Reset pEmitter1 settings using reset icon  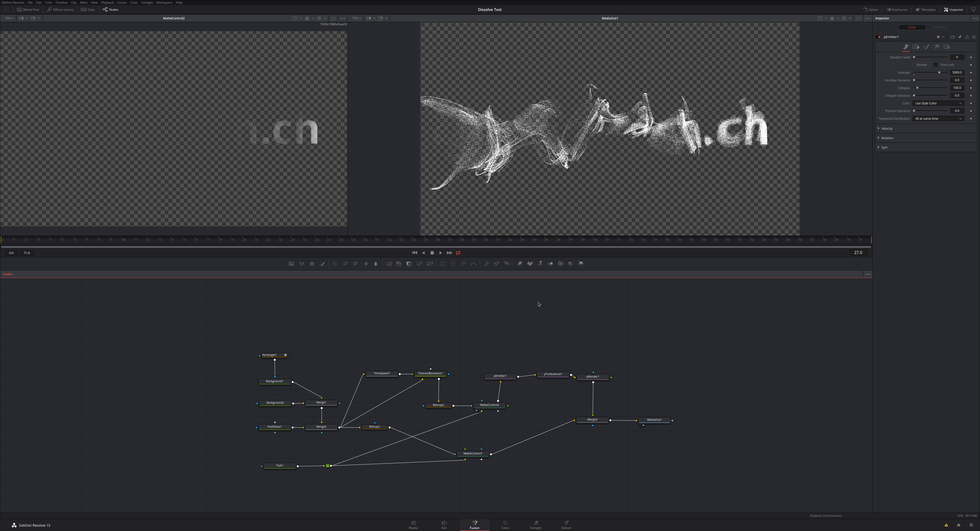(974, 37)
